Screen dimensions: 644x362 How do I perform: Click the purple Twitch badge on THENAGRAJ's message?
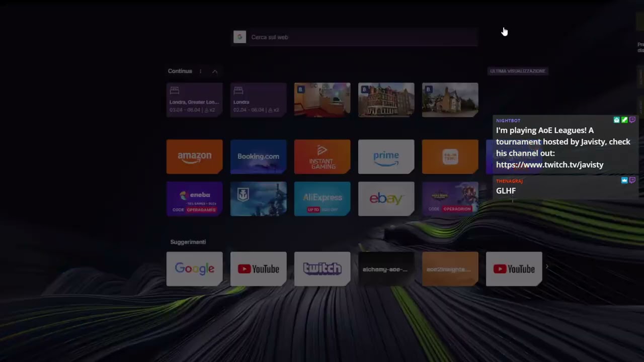pyautogui.click(x=632, y=180)
